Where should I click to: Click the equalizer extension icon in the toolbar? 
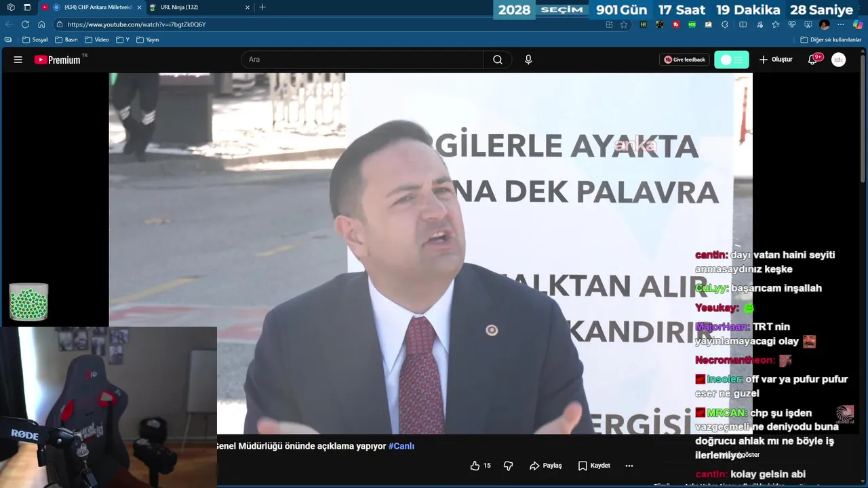click(x=643, y=24)
